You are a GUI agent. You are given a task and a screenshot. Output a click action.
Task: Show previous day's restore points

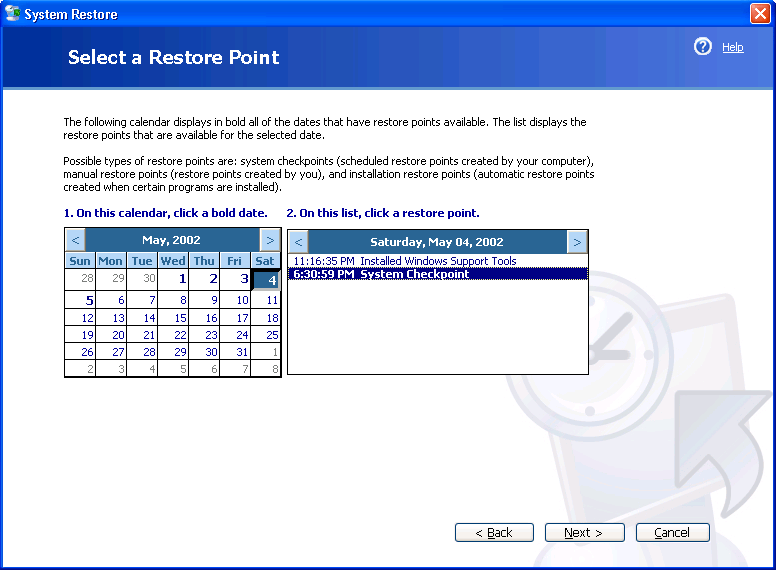click(298, 242)
